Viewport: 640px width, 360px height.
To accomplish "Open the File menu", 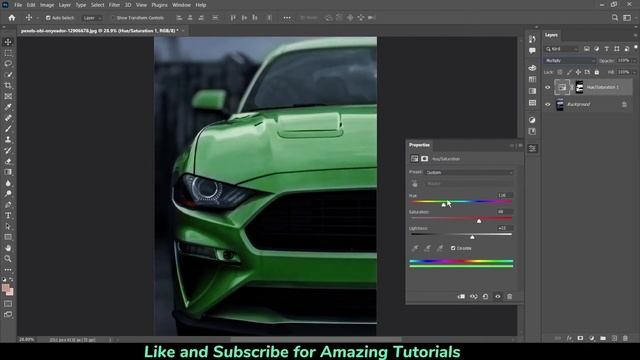I will pos(18,5).
